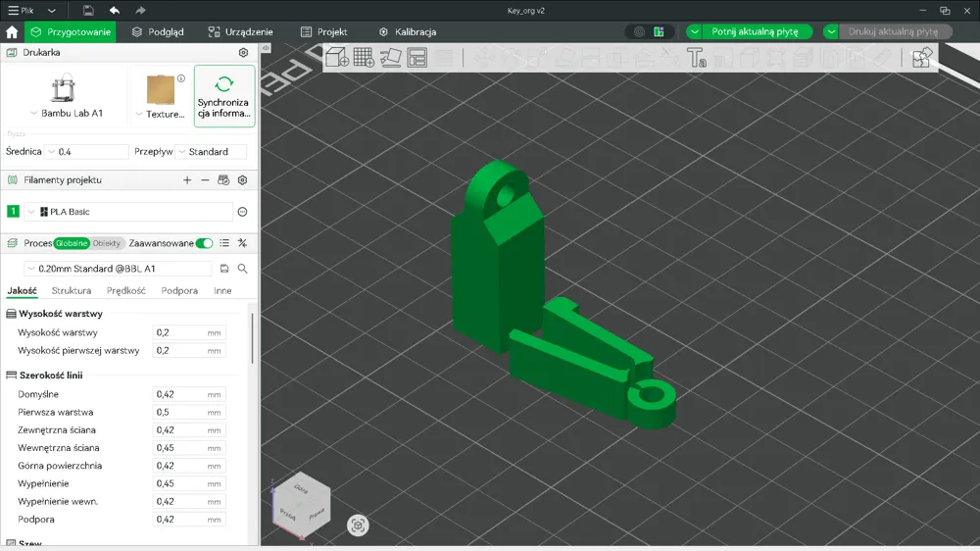Select the Jakość settings tab

click(22, 291)
